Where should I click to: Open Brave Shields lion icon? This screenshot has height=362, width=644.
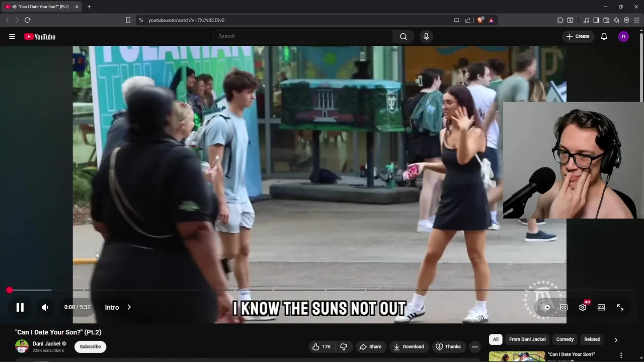pyautogui.click(x=480, y=20)
